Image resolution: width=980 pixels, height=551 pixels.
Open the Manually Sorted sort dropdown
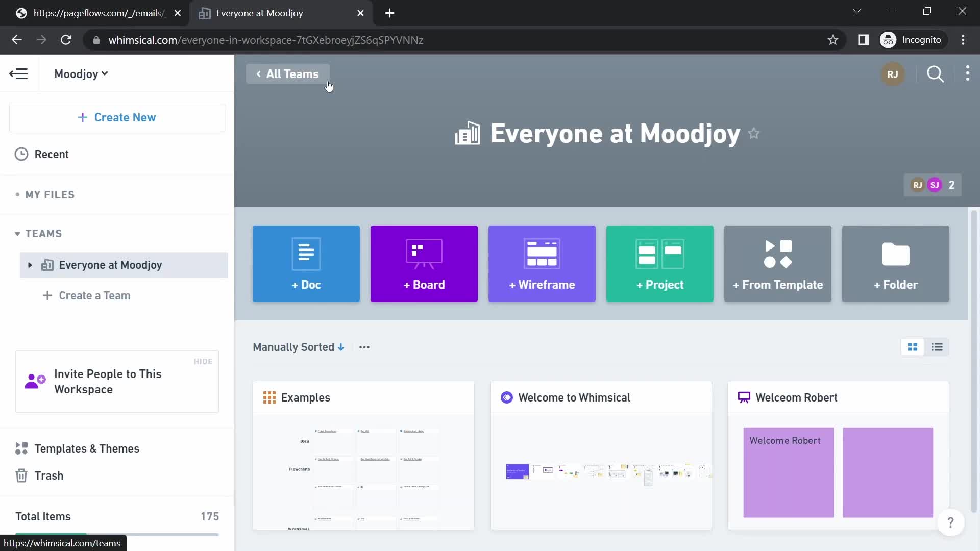[x=299, y=347]
